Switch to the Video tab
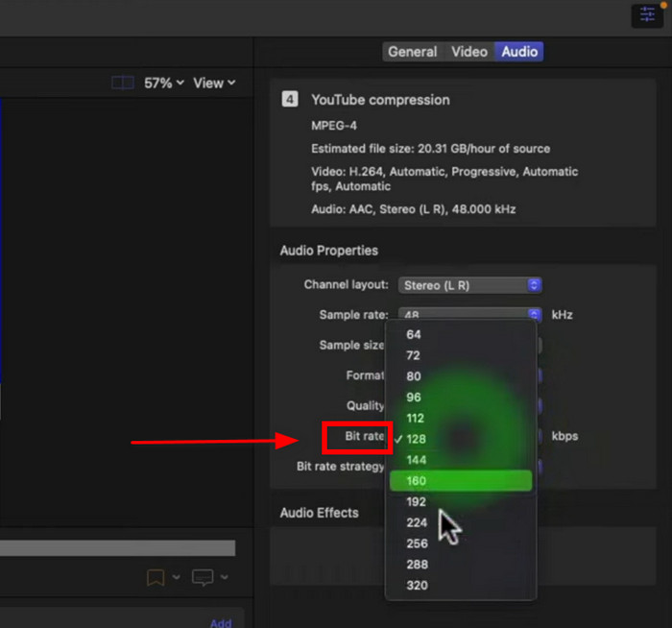 [x=469, y=52]
